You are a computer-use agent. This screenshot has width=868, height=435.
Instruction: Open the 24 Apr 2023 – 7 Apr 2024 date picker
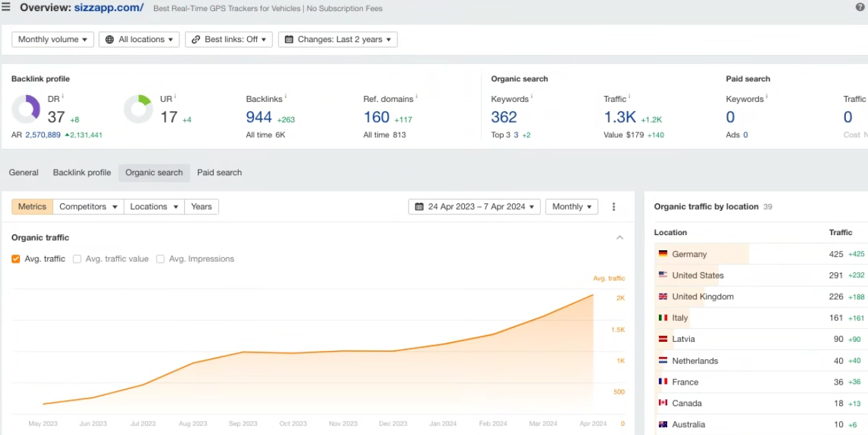[x=475, y=207]
